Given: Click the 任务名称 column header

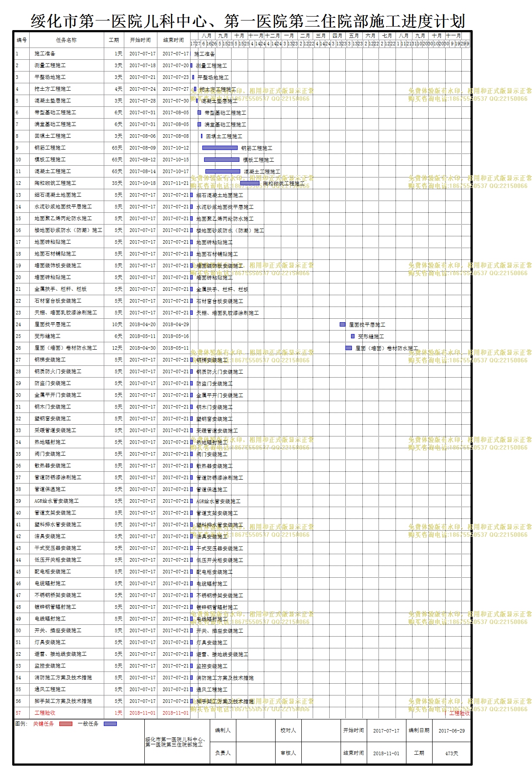Looking at the screenshot, I should pyautogui.click(x=66, y=40).
